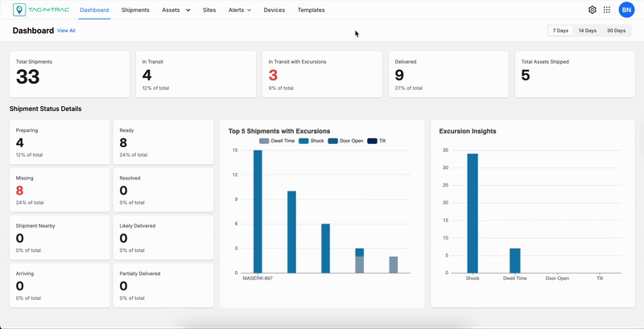Screen dimensions: 644x329
Task: Go to the Shipments tab
Action: [135, 10]
